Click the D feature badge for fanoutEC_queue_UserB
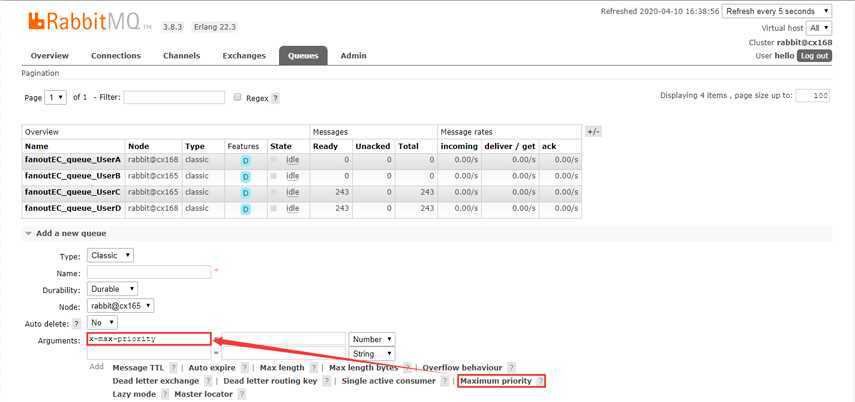This screenshot has height=402, width=855. 245,177
